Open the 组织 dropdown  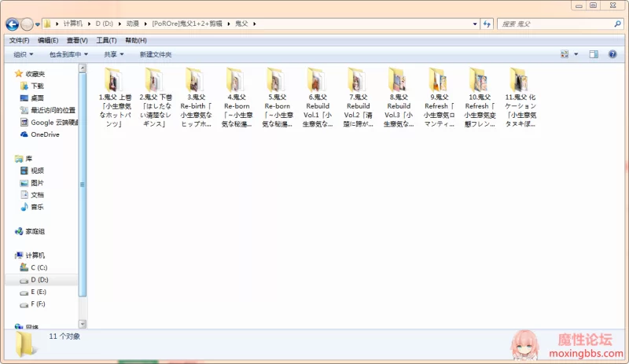pyautogui.click(x=24, y=54)
